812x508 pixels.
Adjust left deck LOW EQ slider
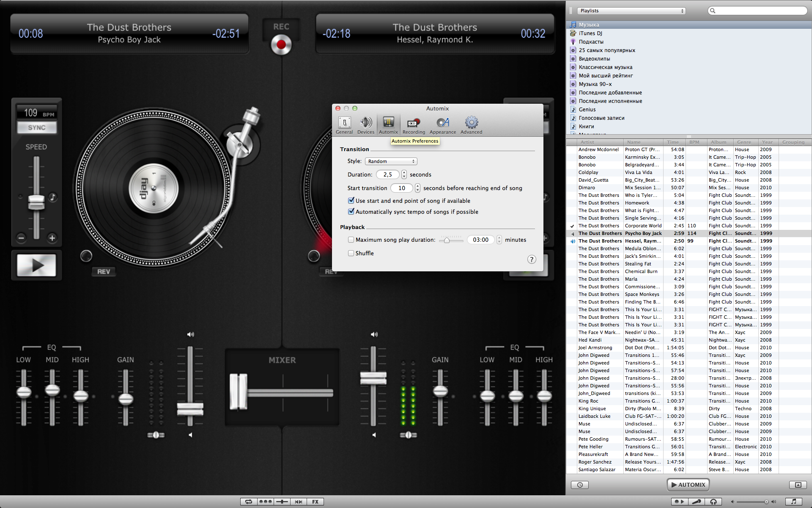[24, 392]
